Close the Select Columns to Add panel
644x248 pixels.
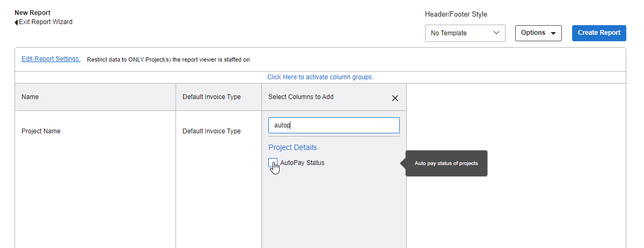point(395,98)
